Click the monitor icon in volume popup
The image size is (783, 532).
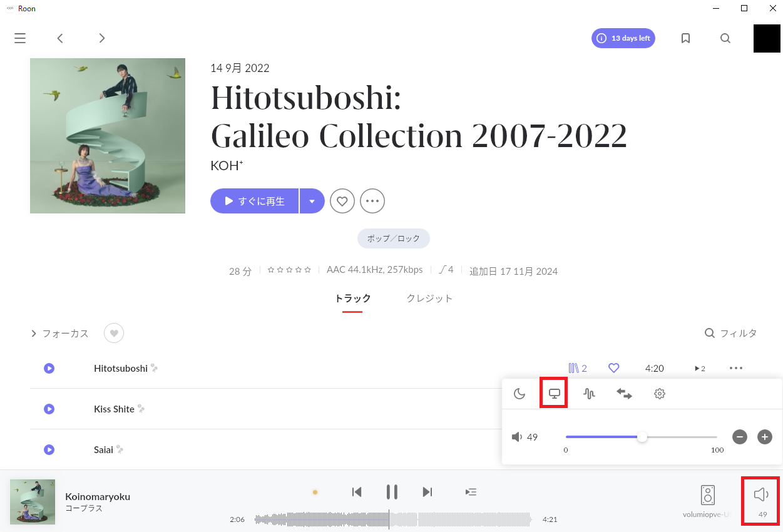(554, 393)
